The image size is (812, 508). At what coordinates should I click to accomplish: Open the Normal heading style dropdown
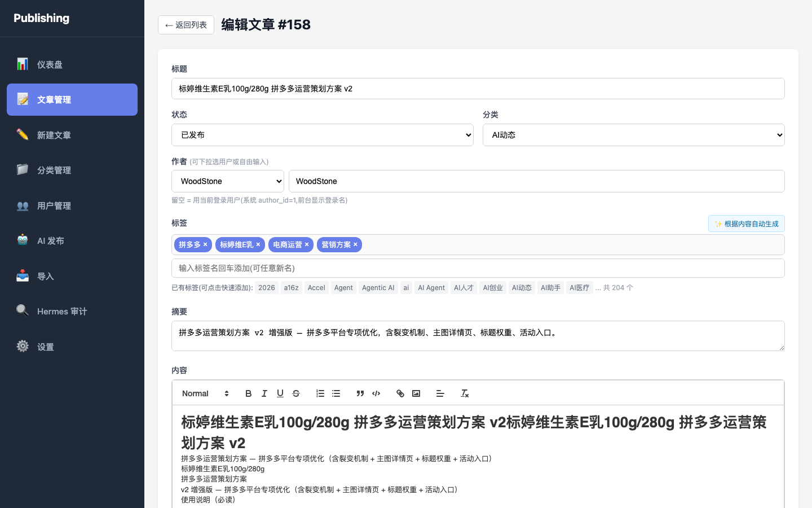(205, 393)
